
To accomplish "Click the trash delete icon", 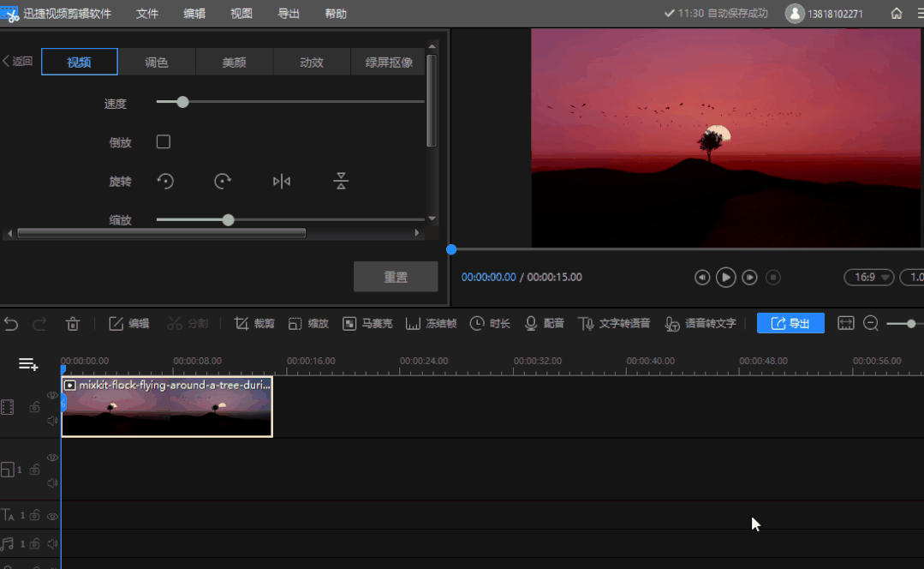I will [x=73, y=323].
